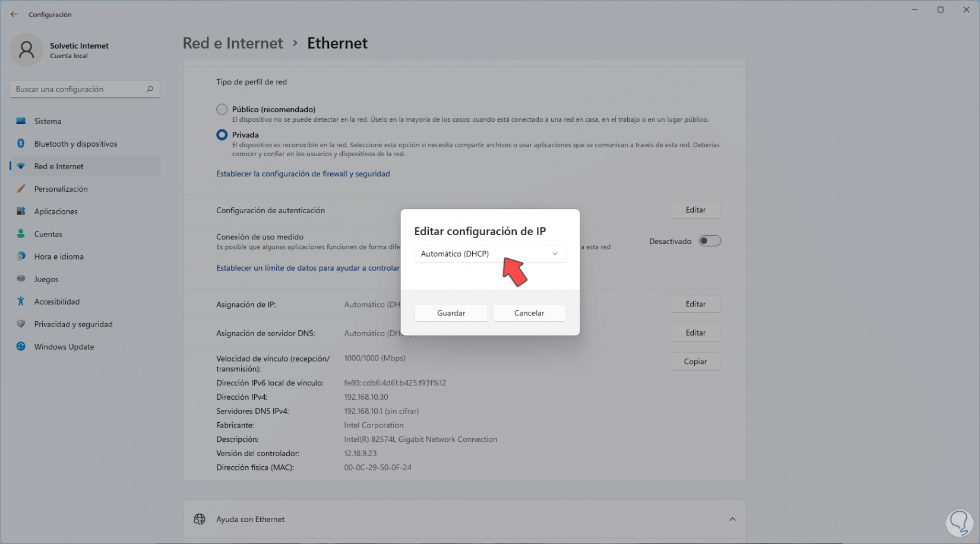The image size is (980, 544).
Task: Select the Público (recomendado) radio button
Action: click(222, 109)
